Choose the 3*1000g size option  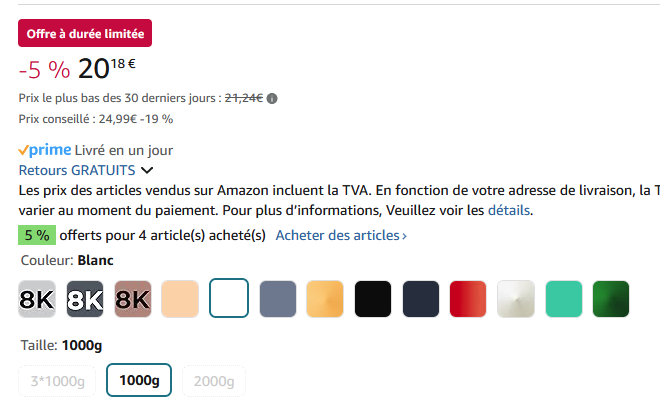pos(57,381)
